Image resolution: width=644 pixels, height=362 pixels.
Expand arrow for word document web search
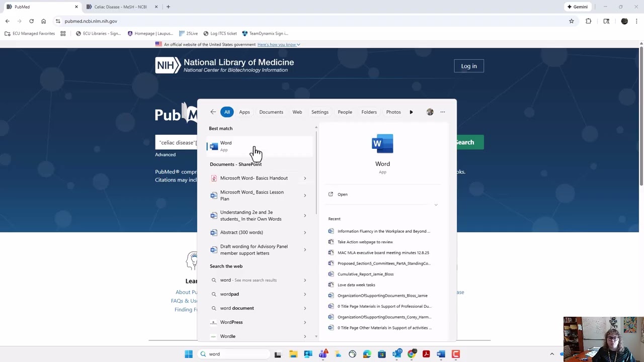point(305,308)
